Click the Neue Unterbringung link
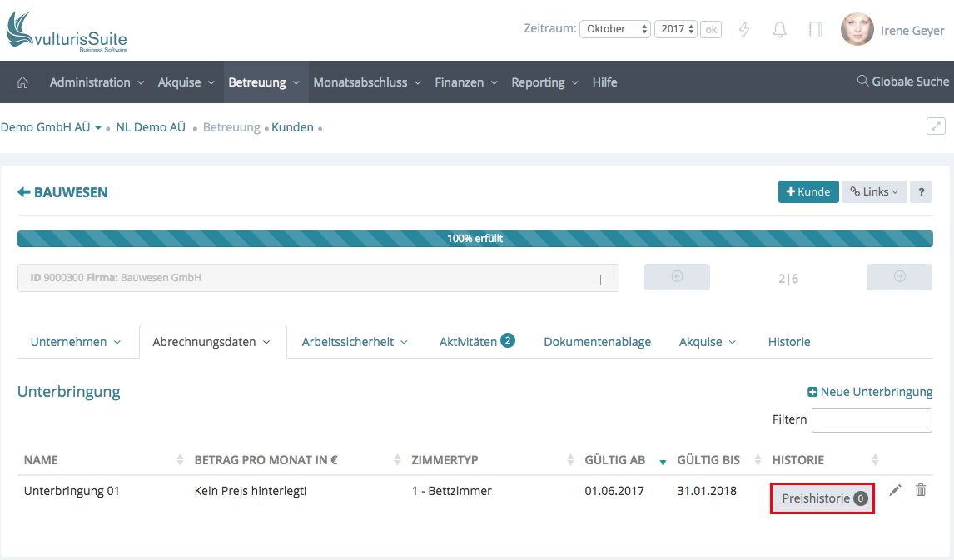The height and width of the screenshot is (560, 954). [870, 392]
